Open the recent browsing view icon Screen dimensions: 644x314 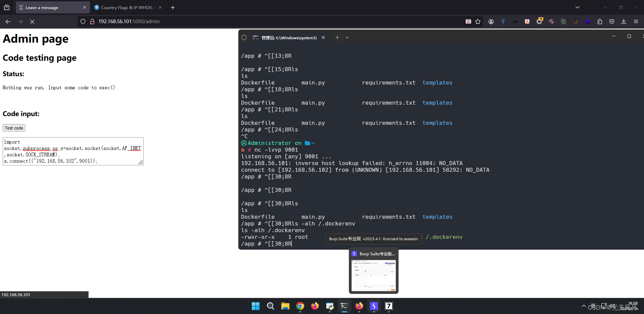[7, 7]
